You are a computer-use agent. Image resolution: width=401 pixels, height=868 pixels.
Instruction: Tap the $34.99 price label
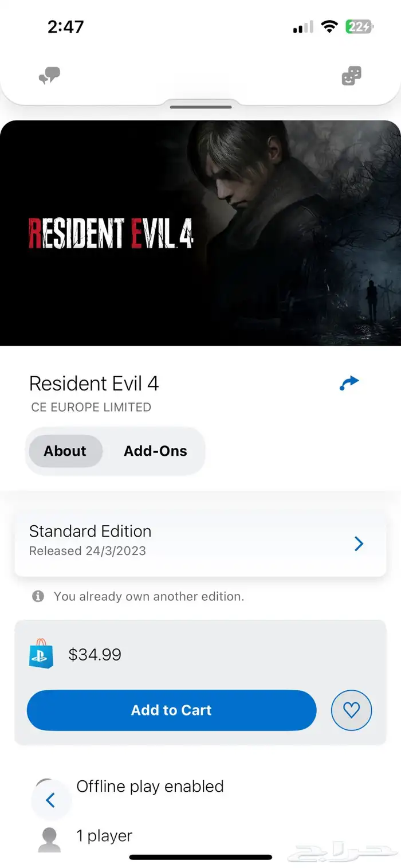coord(95,654)
